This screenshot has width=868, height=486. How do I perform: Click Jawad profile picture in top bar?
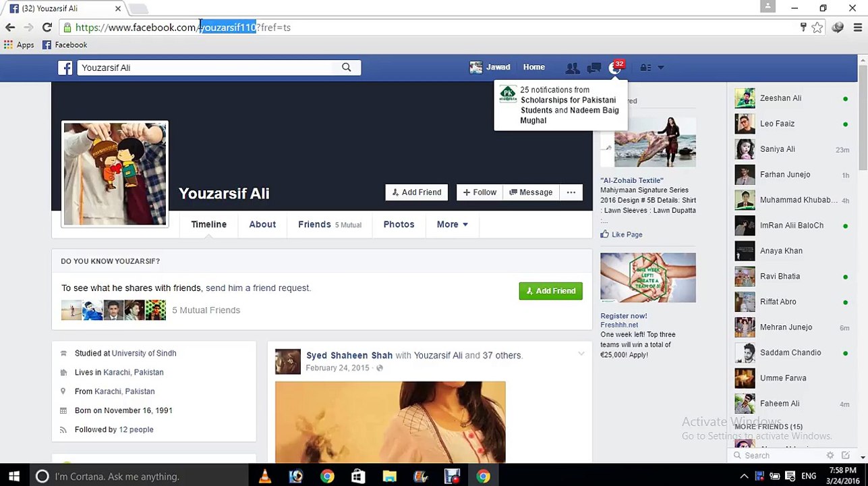point(475,67)
